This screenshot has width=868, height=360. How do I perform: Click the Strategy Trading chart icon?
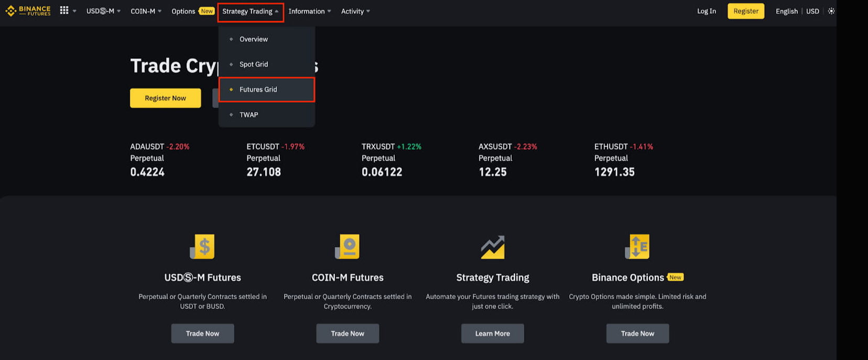[x=493, y=247]
